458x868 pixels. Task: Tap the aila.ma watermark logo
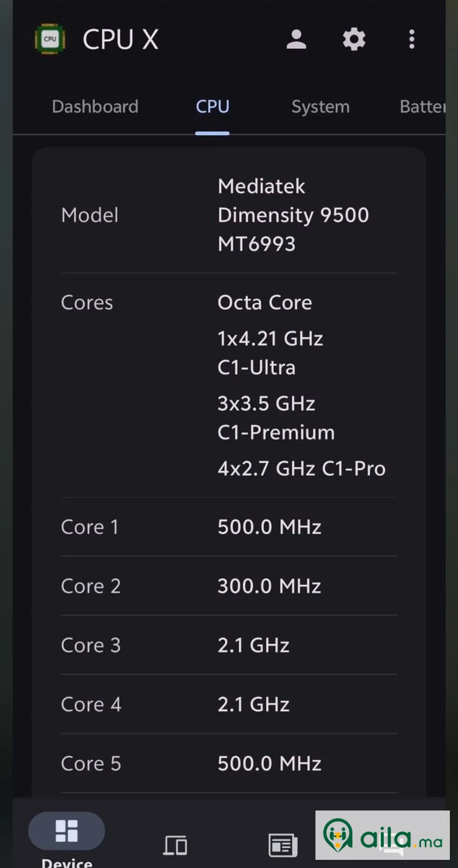click(383, 835)
